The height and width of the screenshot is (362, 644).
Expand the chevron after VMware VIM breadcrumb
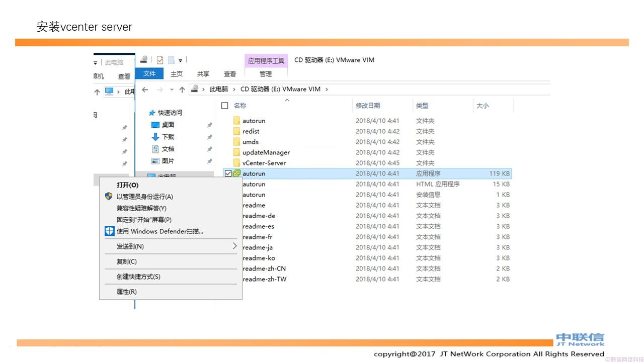click(327, 89)
